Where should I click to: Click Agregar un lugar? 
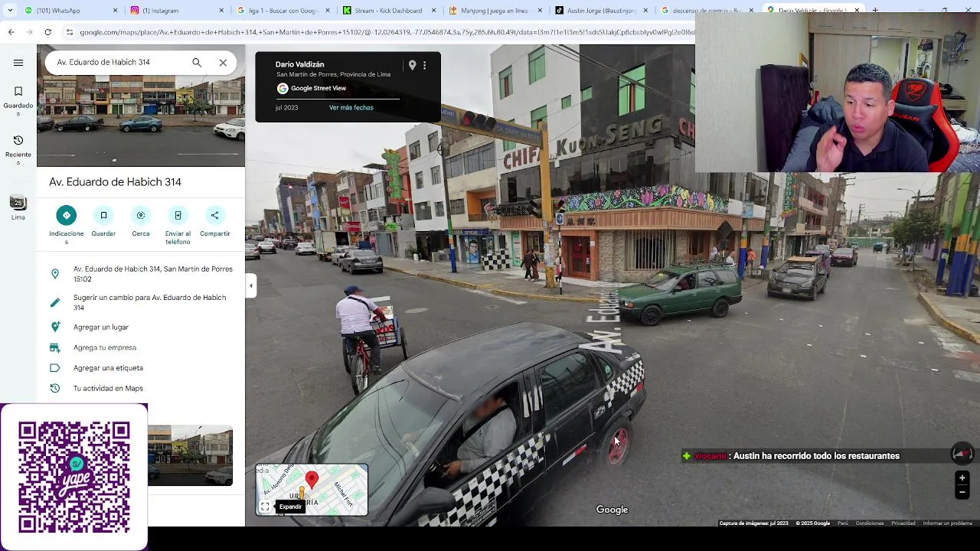[141, 327]
